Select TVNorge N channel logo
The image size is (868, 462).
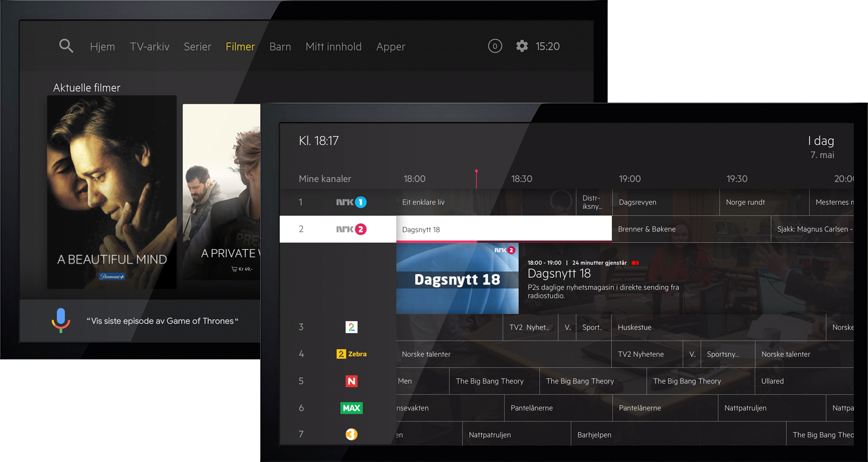coord(351,381)
